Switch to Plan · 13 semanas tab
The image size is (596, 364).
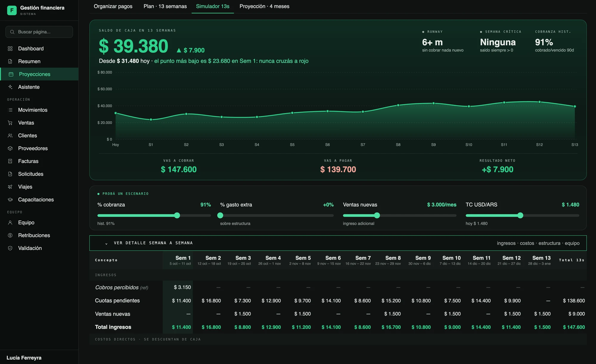[165, 6]
